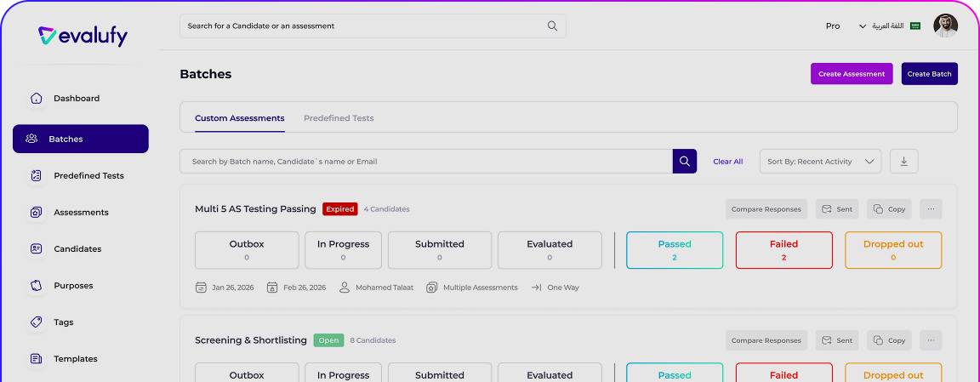Image resolution: width=980 pixels, height=382 pixels.
Task: Click the Clear All link
Action: (728, 162)
